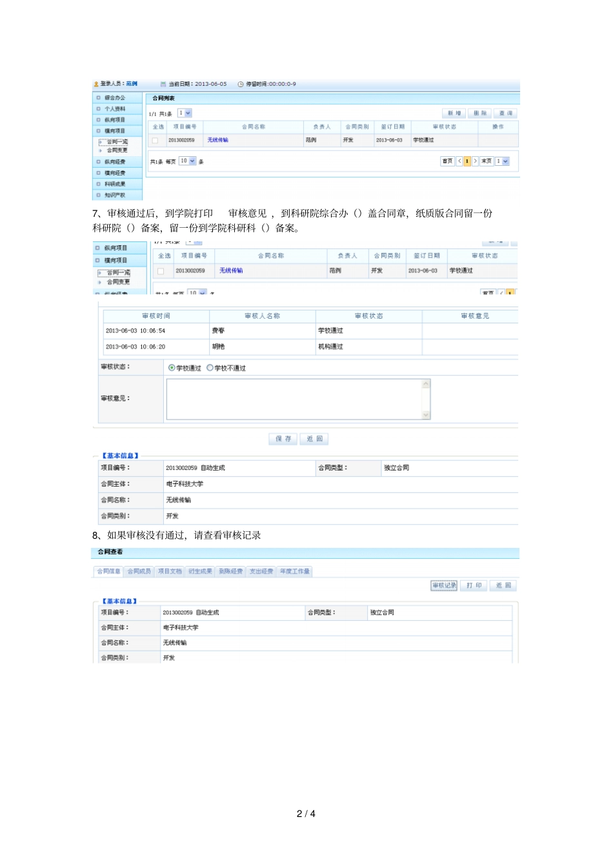
Task: Switch to the 衍生成果 tab
Action: click(x=200, y=572)
